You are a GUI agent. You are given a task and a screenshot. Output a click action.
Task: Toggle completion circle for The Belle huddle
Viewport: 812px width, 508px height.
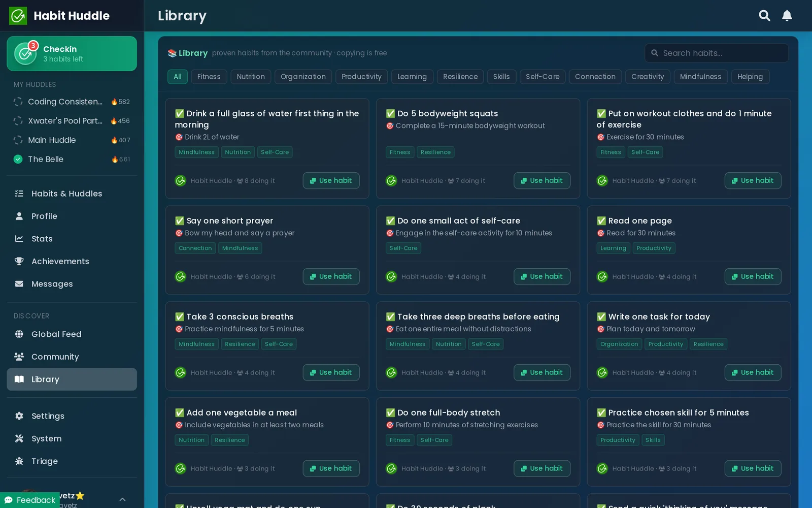pyautogui.click(x=18, y=159)
